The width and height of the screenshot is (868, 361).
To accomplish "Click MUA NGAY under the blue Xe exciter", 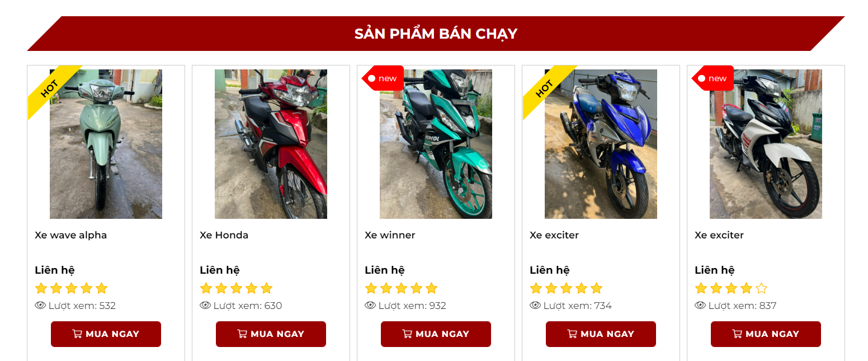I will pos(601,334).
